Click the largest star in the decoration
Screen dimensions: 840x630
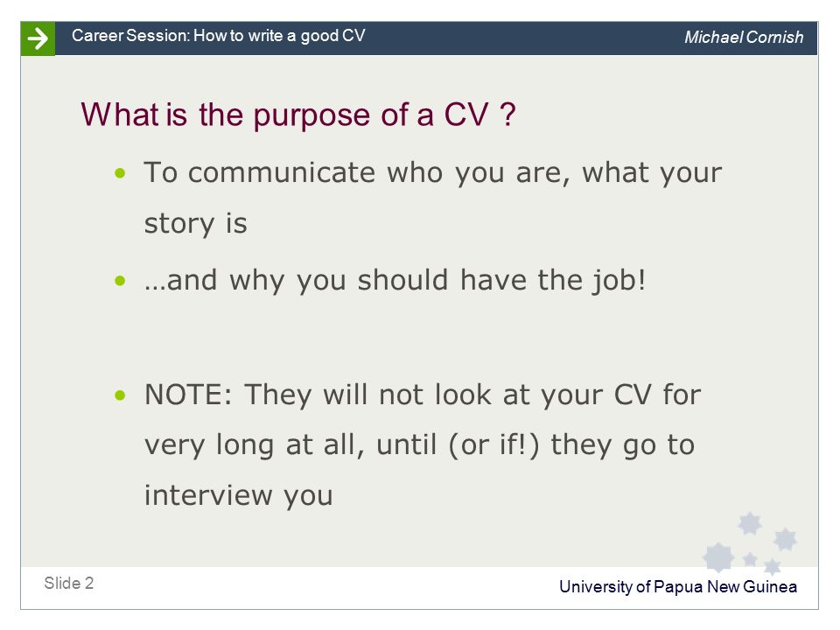[x=718, y=557]
